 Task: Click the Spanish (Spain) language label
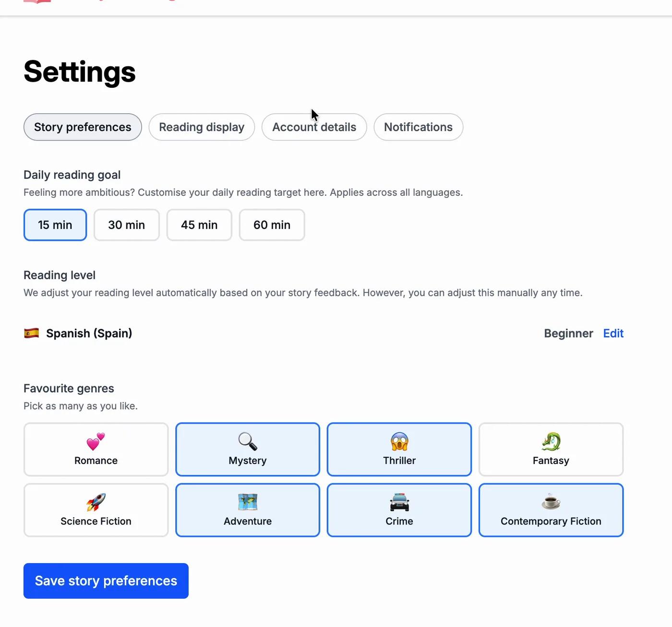click(x=89, y=333)
